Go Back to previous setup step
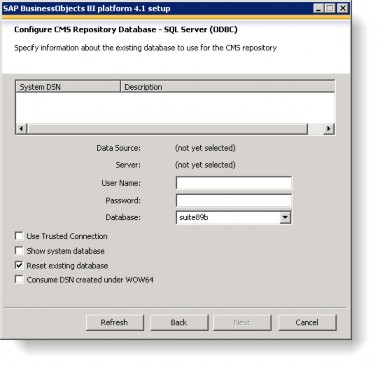The width and height of the screenshot is (380, 368). coord(179,322)
